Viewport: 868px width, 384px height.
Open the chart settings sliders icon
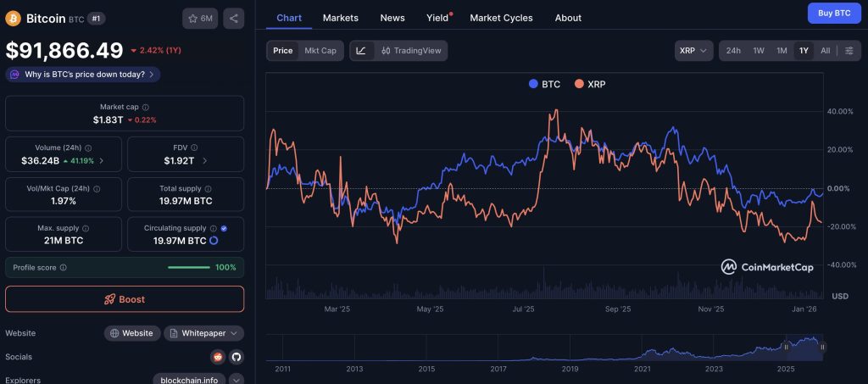pyautogui.click(x=849, y=51)
